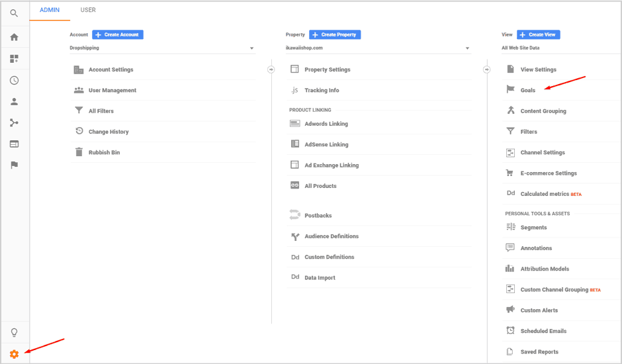This screenshot has height=364, width=622.
Task: Open Real-time clock icon in sidebar
Action: coord(14,81)
